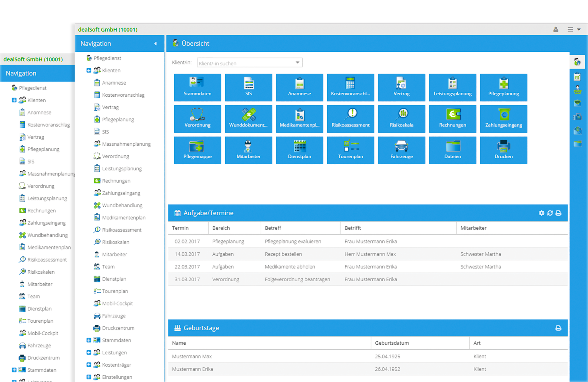This screenshot has height=382, width=588.
Task: Expand the Einstellungen tree node
Action: [89, 377]
